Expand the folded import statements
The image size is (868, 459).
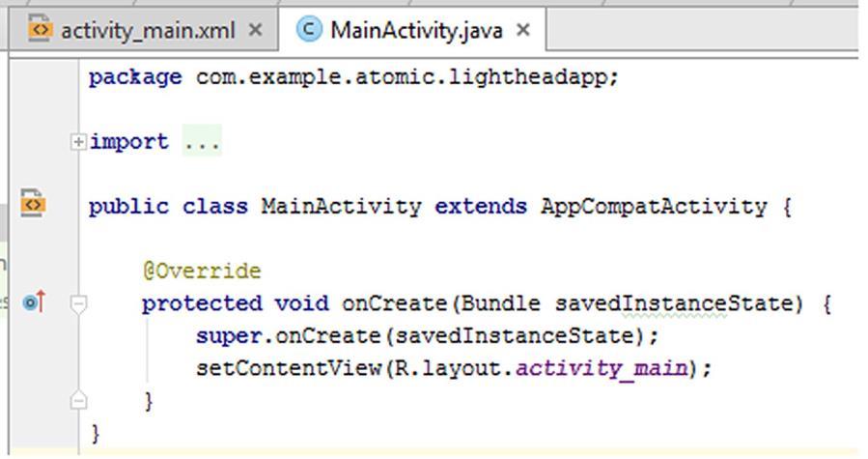click(x=78, y=142)
